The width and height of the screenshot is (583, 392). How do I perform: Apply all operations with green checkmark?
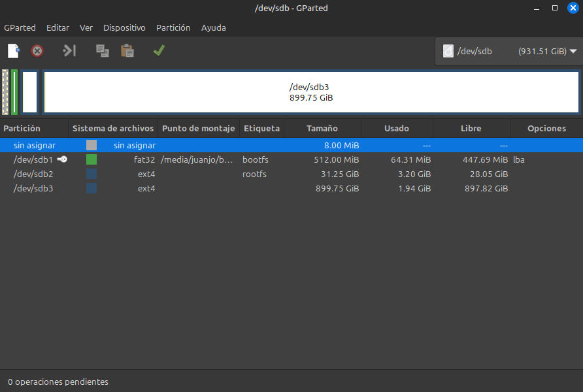point(159,50)
